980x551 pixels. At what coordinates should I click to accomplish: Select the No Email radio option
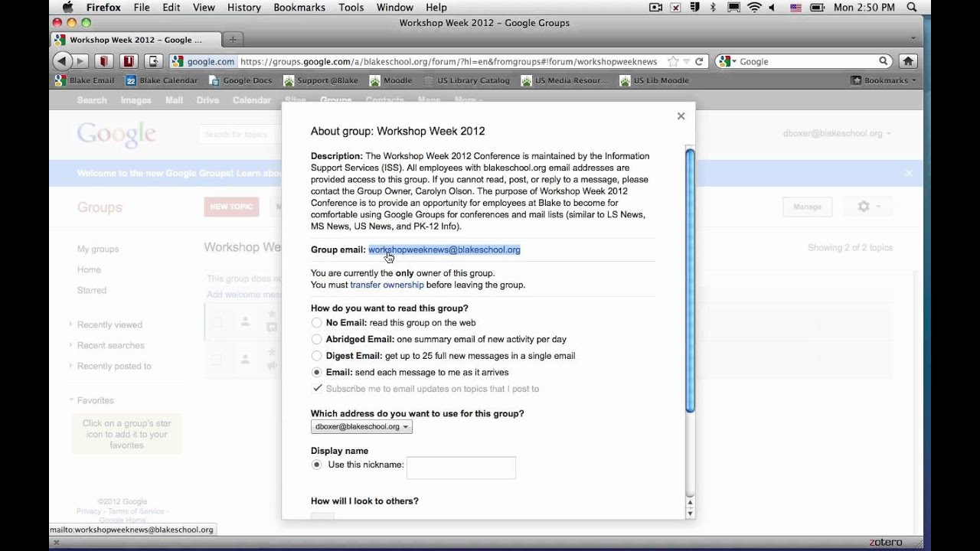(x=316, y=323)
